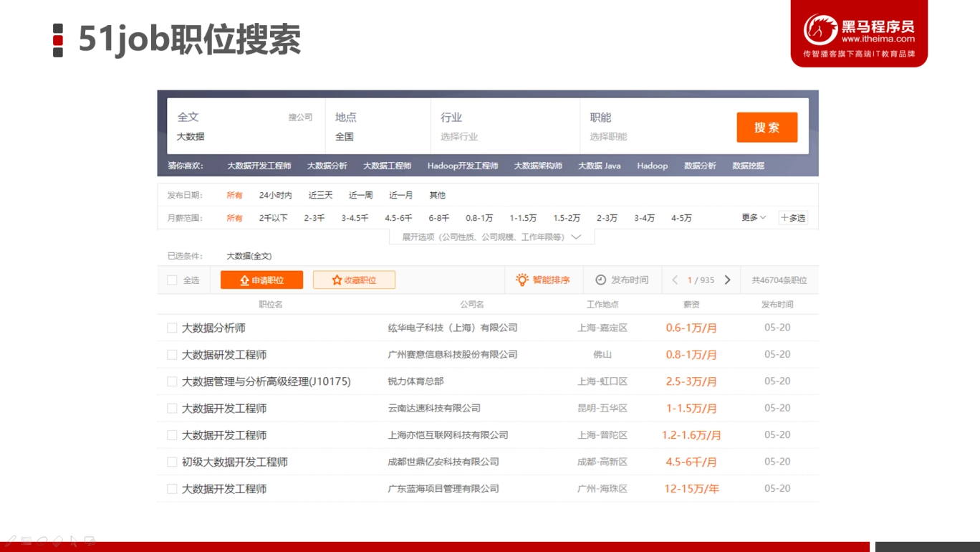Click suggested keyword 大数据工程师
Viewport: 980px width, 552px height.
(x=387, y=166)
